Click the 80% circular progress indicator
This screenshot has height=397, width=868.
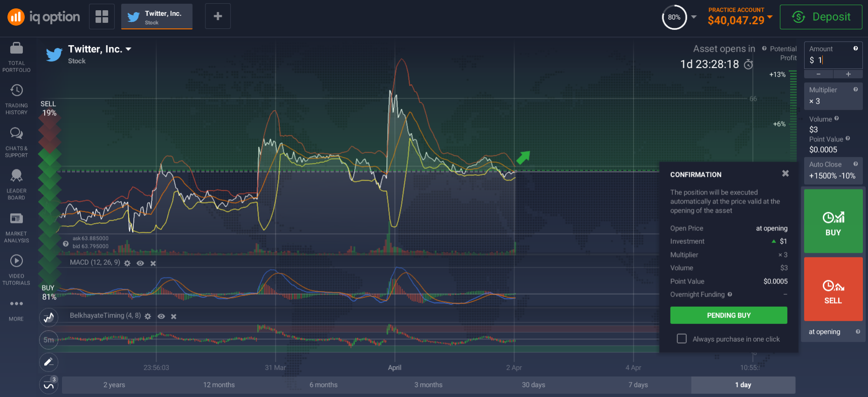pos(674,17)
